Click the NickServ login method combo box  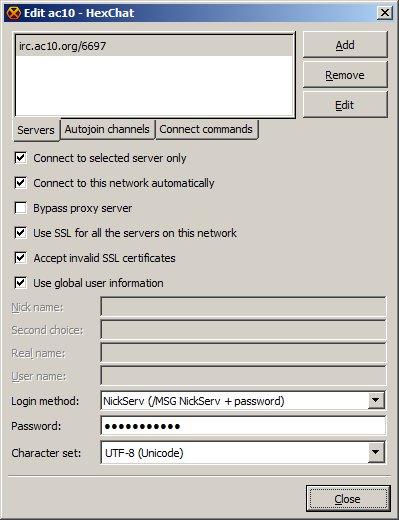coord(243,400)
